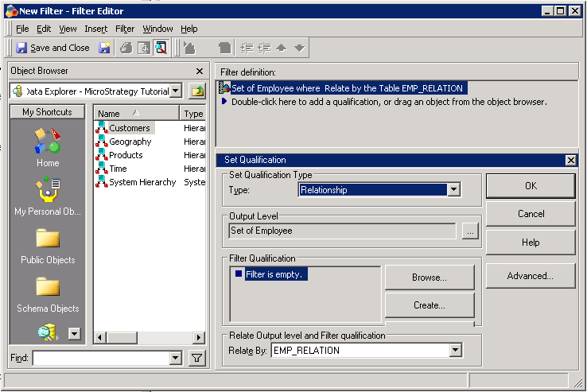Screen dimensions: 587x392
Task: Click the Advanced... button
Action: pos(530,276)
